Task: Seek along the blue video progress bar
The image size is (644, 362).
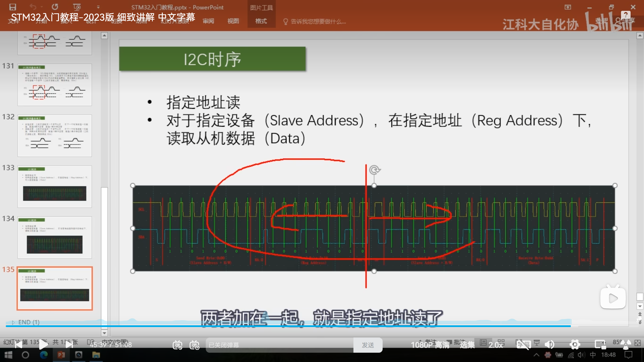Action: click(x=302, y=326)
